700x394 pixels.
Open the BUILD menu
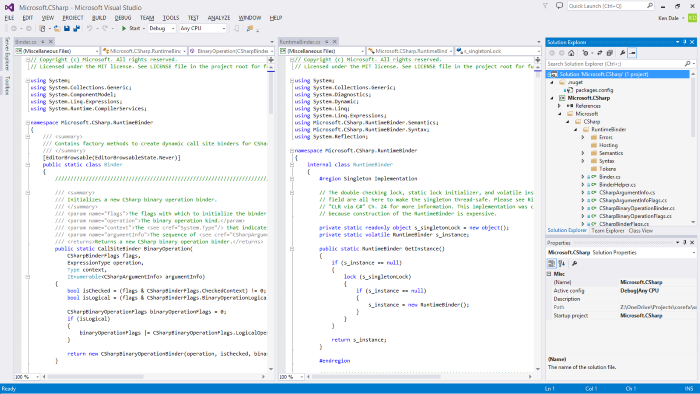[99, 18]
